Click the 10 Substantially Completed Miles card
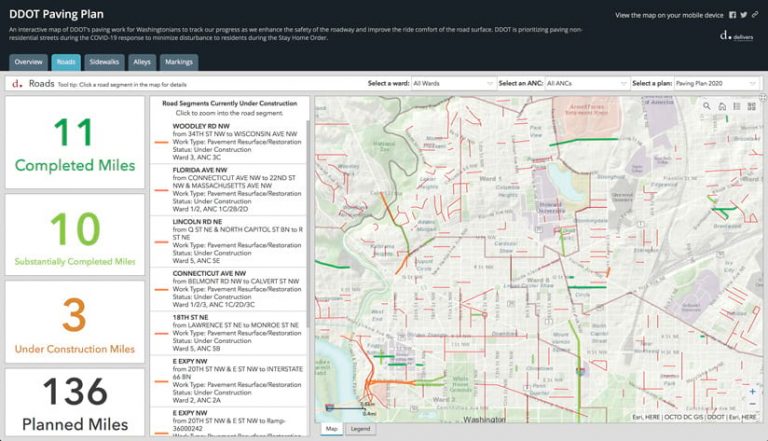Screen dimensions: 768x441 click(x=75, y=235)
